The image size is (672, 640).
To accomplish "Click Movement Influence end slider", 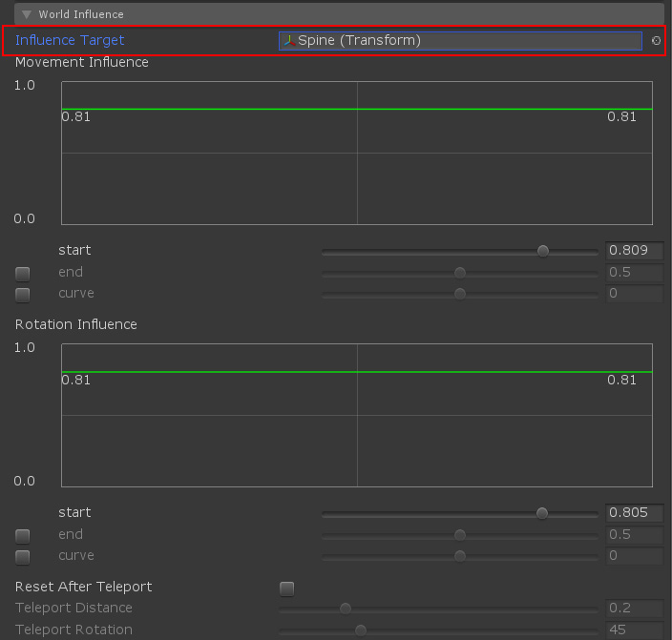I will coord(460,273).
